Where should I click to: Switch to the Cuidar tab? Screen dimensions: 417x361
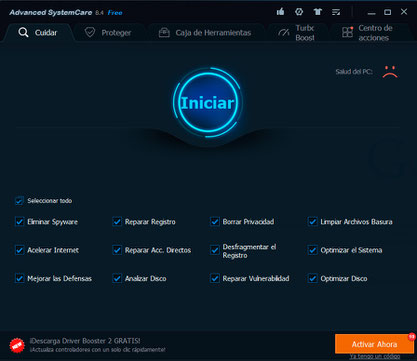[x=38, y=33]
